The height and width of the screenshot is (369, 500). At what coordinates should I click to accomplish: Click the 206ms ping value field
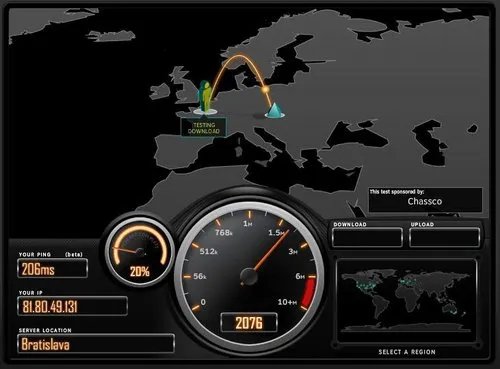[53, 269]
